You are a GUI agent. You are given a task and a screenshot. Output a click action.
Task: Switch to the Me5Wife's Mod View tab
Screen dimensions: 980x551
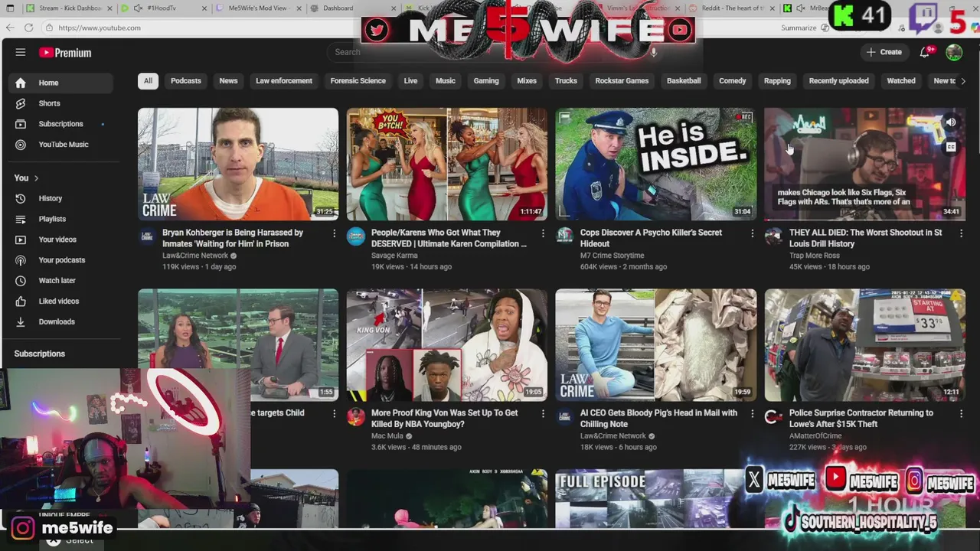point(258,8)
